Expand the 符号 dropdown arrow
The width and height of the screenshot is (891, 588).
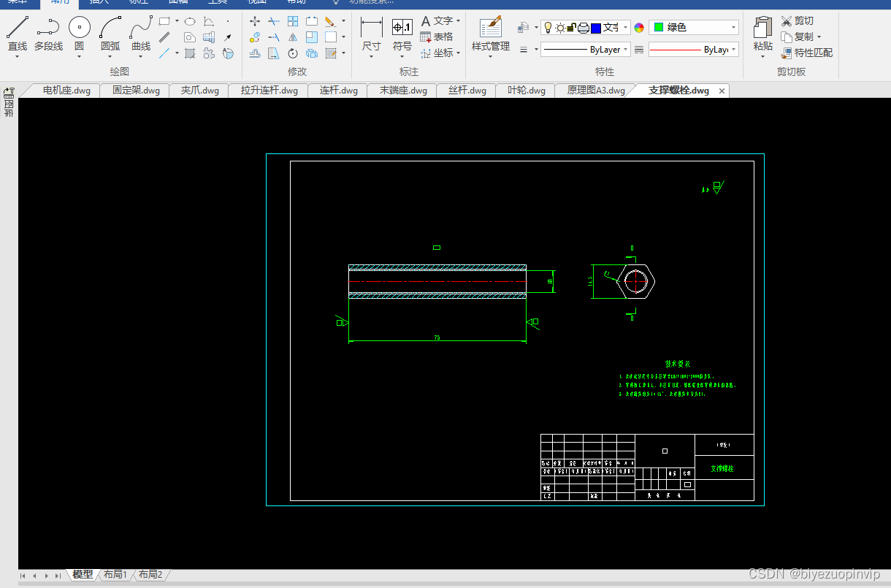coord(402,57)
